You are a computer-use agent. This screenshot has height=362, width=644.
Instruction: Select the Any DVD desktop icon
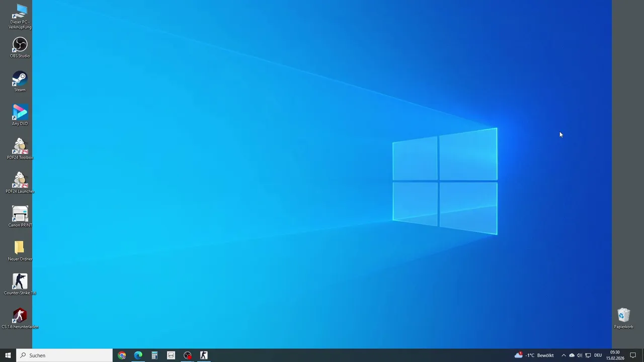[20, 115]
